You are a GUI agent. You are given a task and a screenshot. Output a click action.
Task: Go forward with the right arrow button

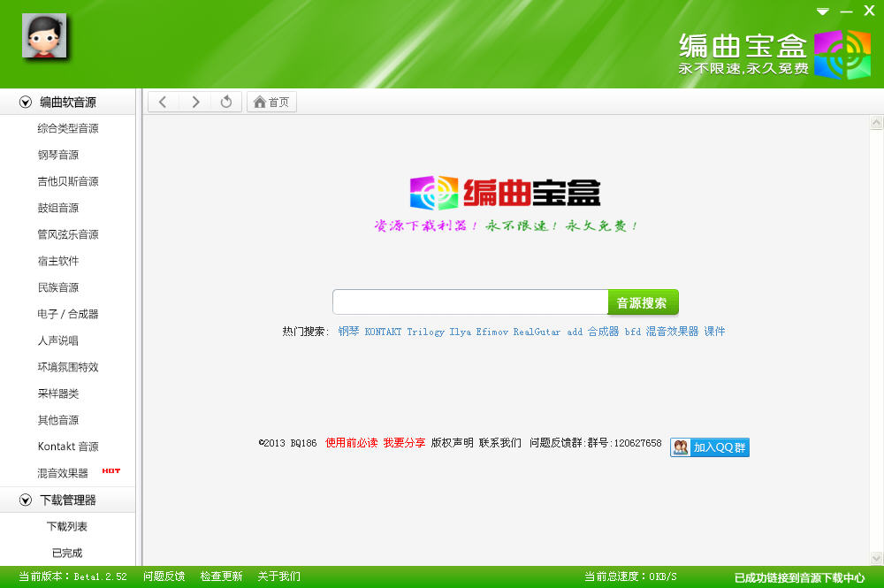tap(195, 102)
